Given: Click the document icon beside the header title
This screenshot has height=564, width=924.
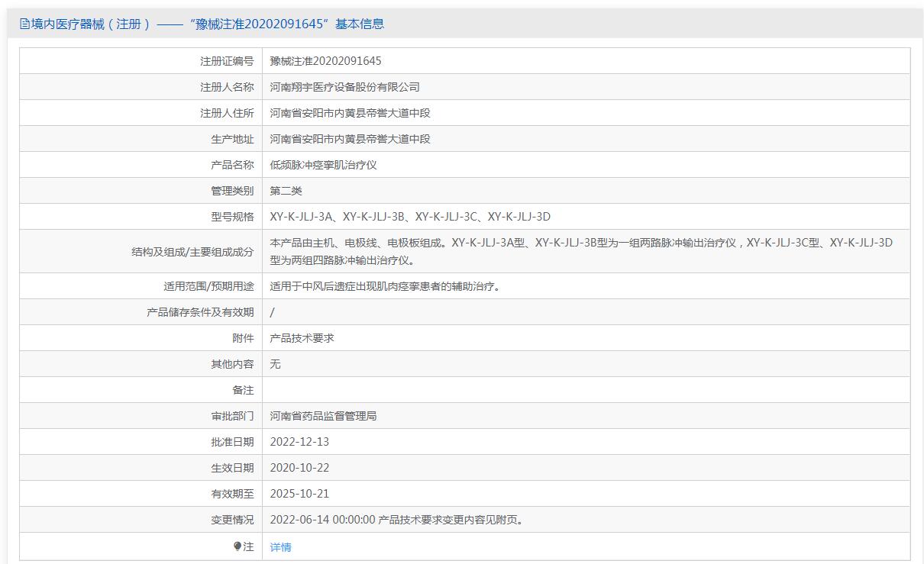Looking at the screenshot, I should click(25, 24).
